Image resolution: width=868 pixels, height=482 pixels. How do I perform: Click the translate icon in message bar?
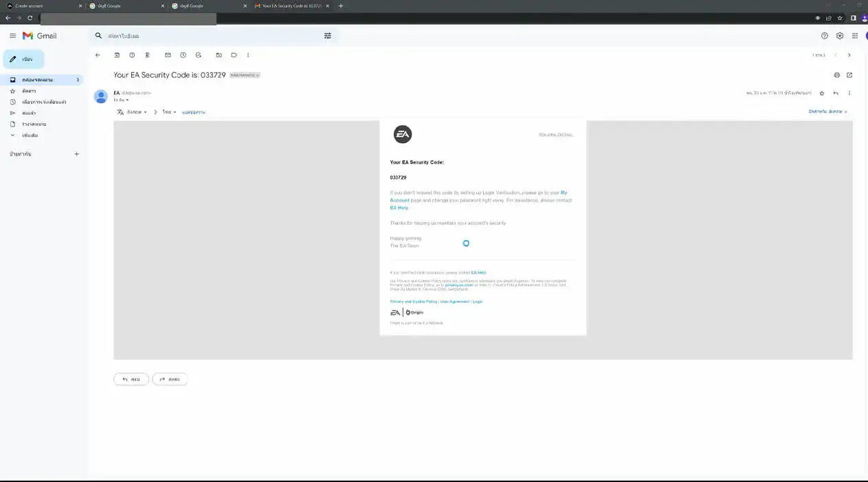(x=120, y=112)
